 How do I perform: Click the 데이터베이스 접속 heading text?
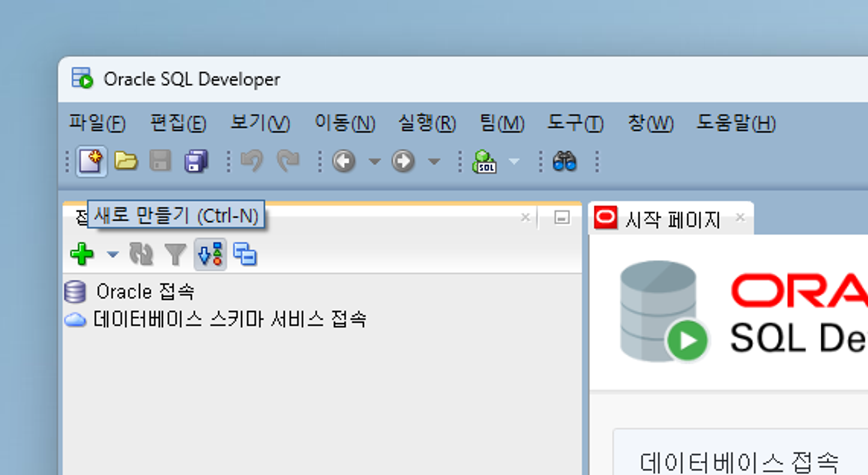740,462
